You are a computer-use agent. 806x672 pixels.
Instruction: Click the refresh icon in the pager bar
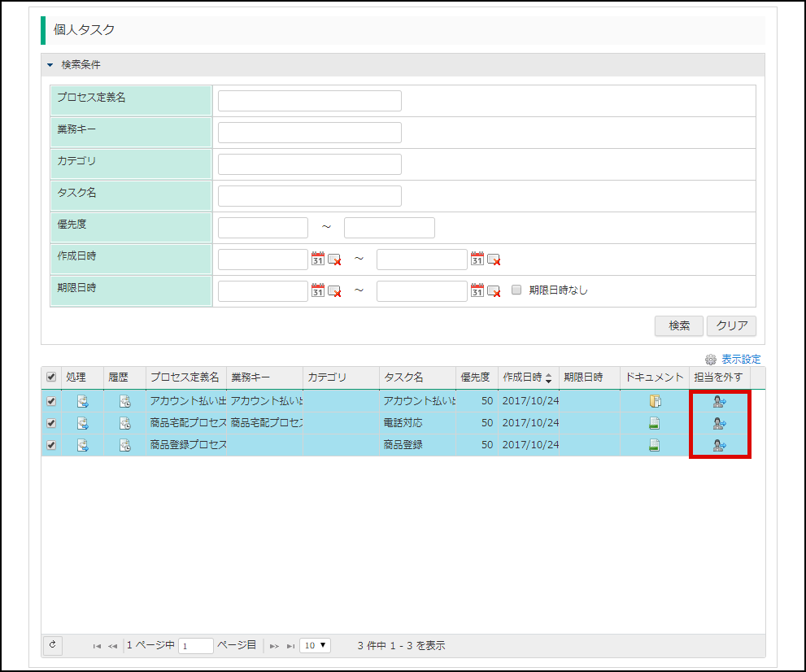pyautogui.click(x=52, y=645)
